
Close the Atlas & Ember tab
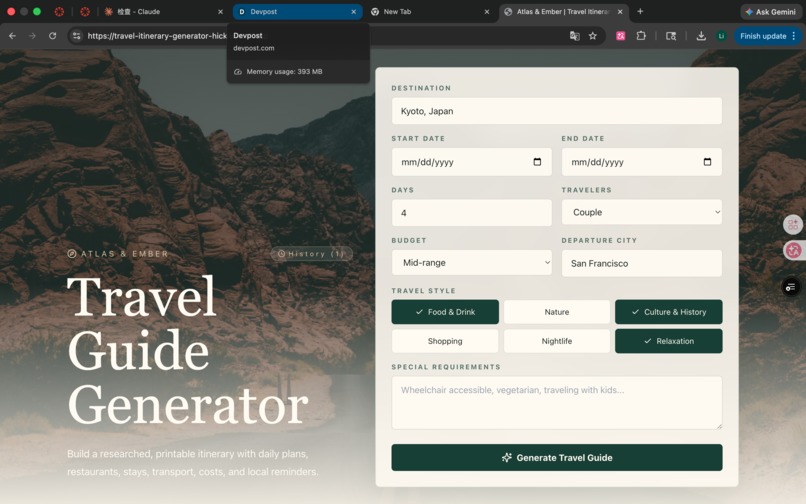click(x=620, y=11)
